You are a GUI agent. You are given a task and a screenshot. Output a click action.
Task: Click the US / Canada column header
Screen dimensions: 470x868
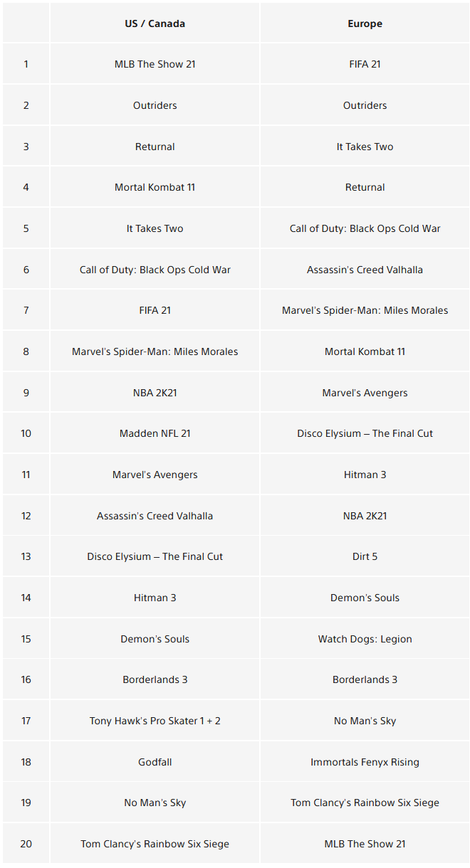155,23
